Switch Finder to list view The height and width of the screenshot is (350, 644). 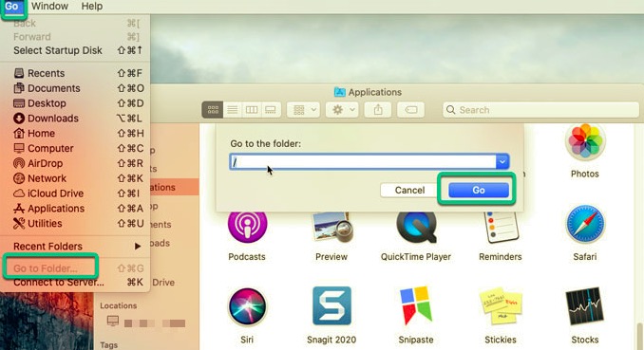(233, 110)
